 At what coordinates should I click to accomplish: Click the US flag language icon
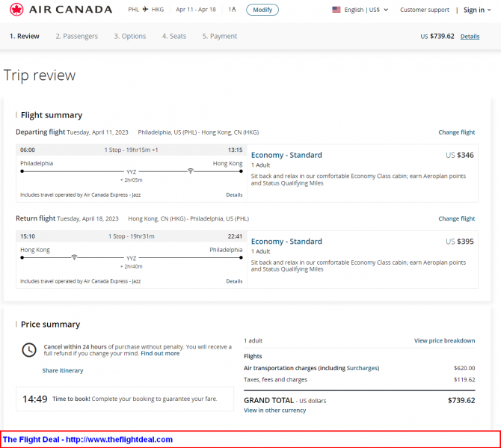(x=336, y=10)
